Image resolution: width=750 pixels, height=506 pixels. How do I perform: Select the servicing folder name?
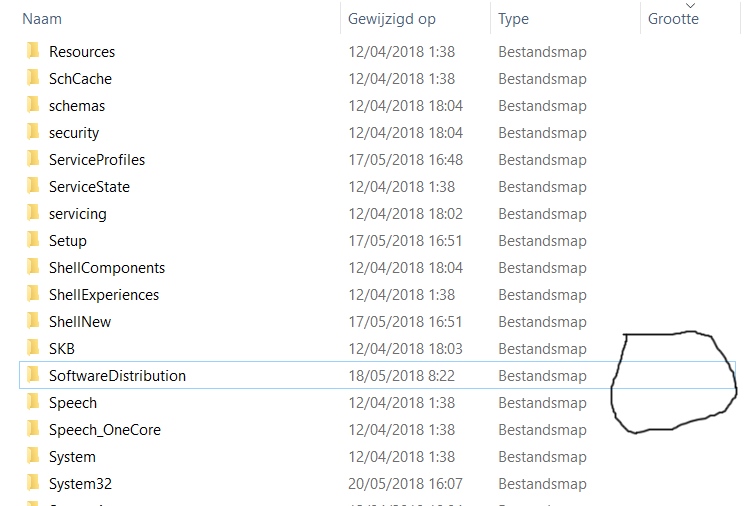point(77,214)
